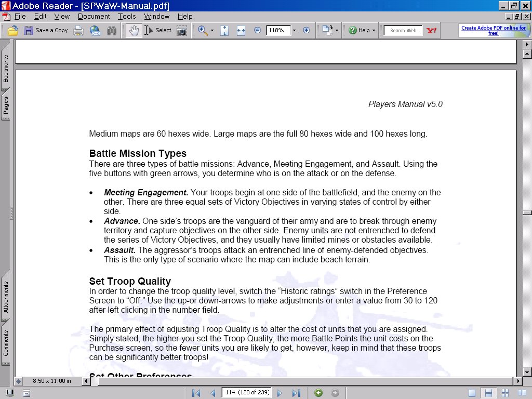The height and width of the screenshot is (399, 532).
Task: Switch to Facing pages layout
Action: pyautogui.click(x=522, y=393)
